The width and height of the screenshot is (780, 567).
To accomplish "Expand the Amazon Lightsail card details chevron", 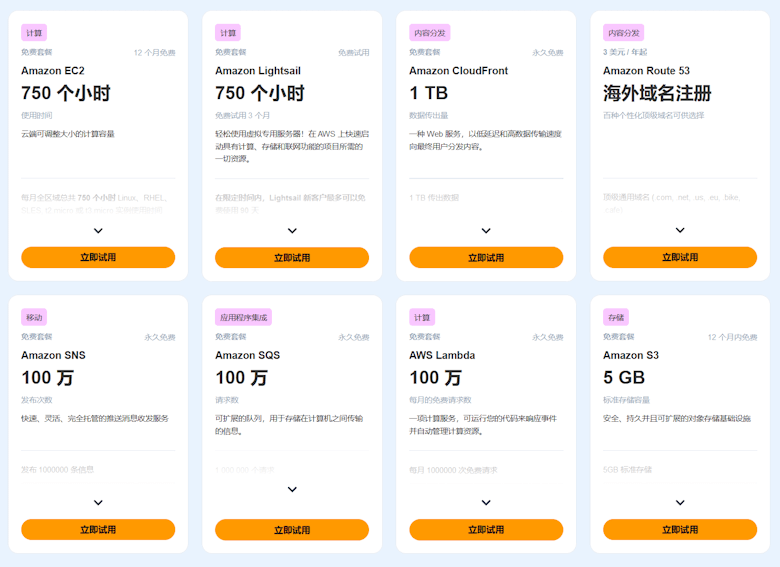I will pyautogui.click(x=292, y=231).
